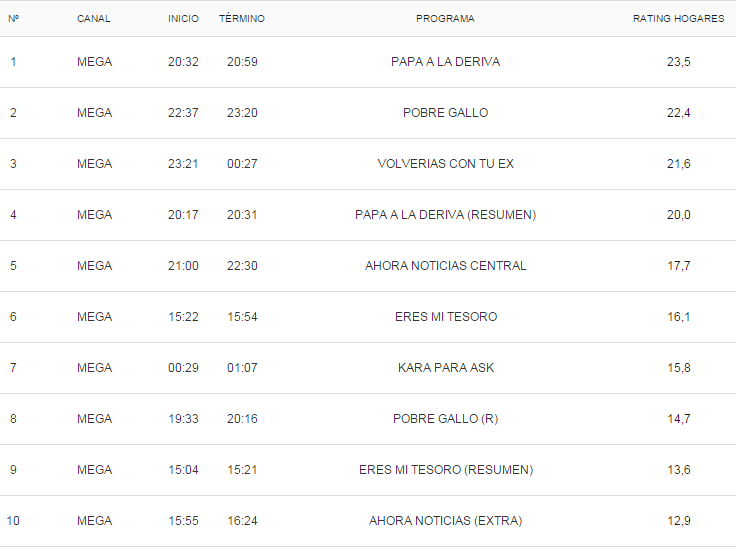Select the POBRE GALLO program in row 2
Viewport: 736px width, 547px height.
click(x=445, y=113)
